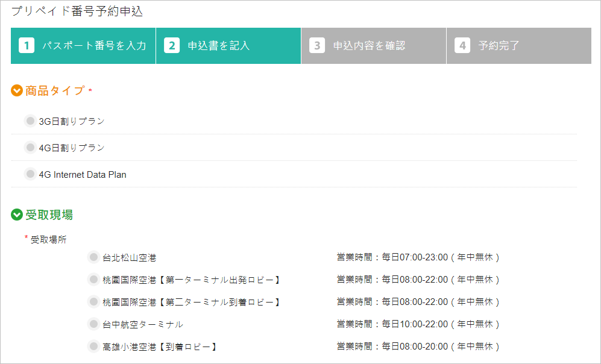The width and height of the screenshot is (601, 364).
Task: Choose 高雄小港空港 到着ロビー radio button
Action: (93, 347)
